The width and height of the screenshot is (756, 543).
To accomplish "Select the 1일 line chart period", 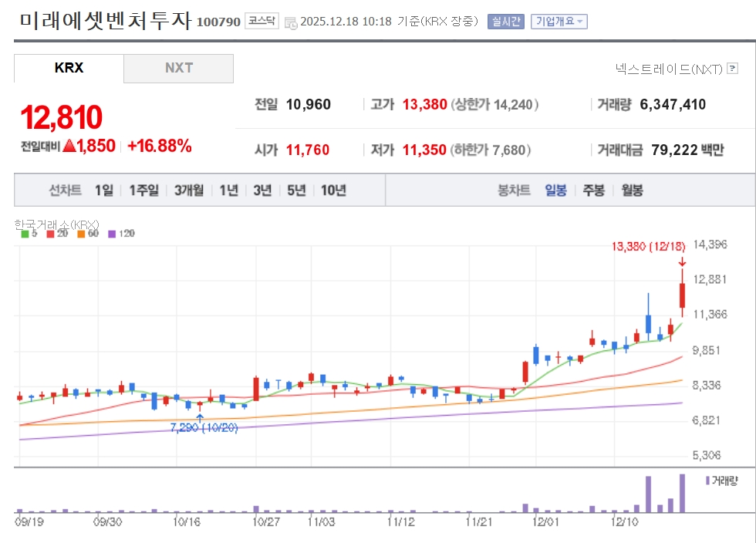I will [104, 191].
